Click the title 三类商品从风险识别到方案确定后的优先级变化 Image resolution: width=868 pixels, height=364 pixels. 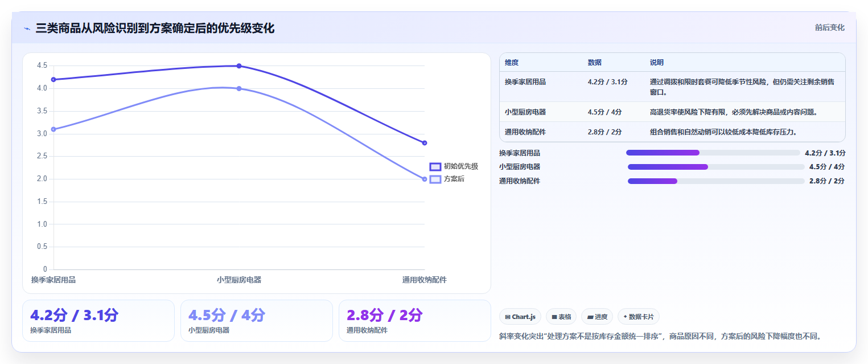pos(155,28)
